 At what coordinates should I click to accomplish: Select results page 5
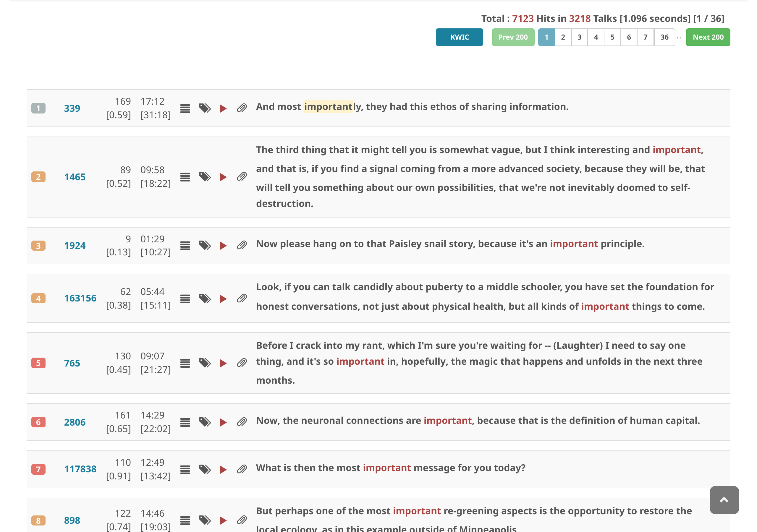pos(612,37)
